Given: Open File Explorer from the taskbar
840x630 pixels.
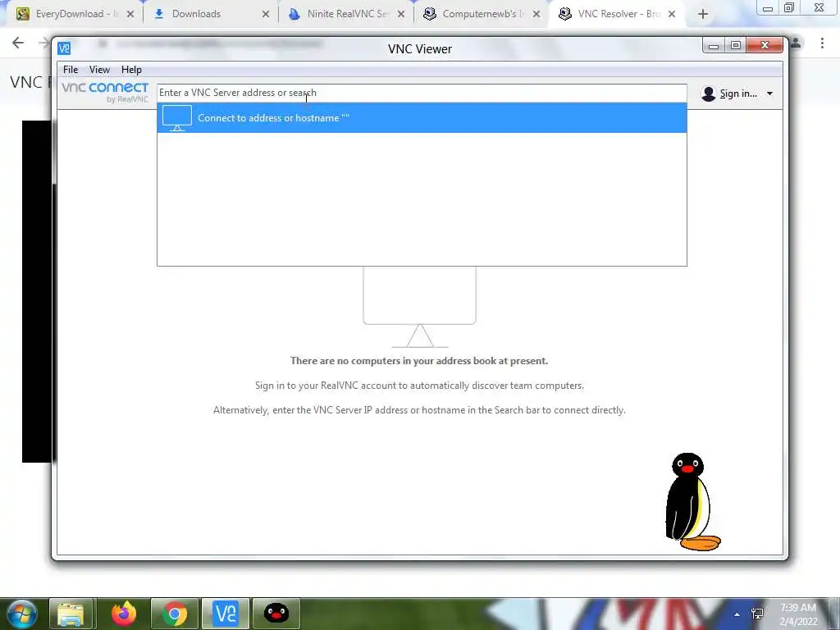Looking at the screenshot, I should [71, 614].
